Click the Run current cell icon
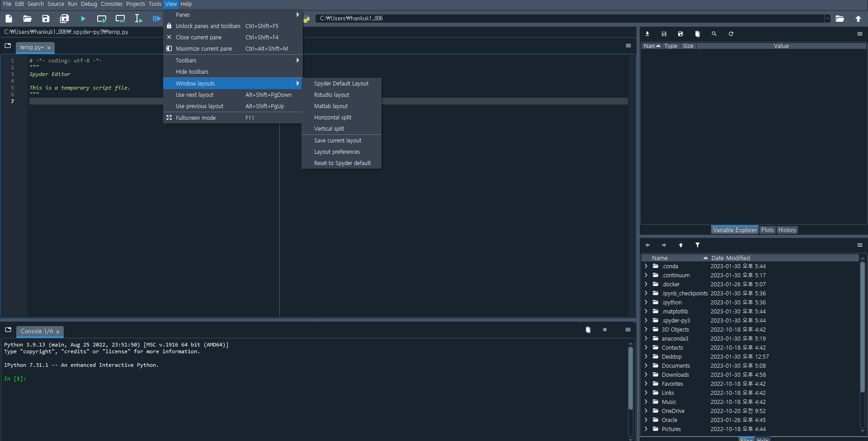 (x=102, y=19)
